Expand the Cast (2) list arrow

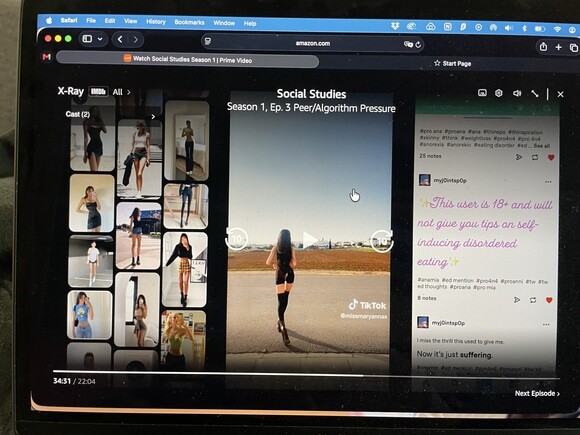coord(153,117)
